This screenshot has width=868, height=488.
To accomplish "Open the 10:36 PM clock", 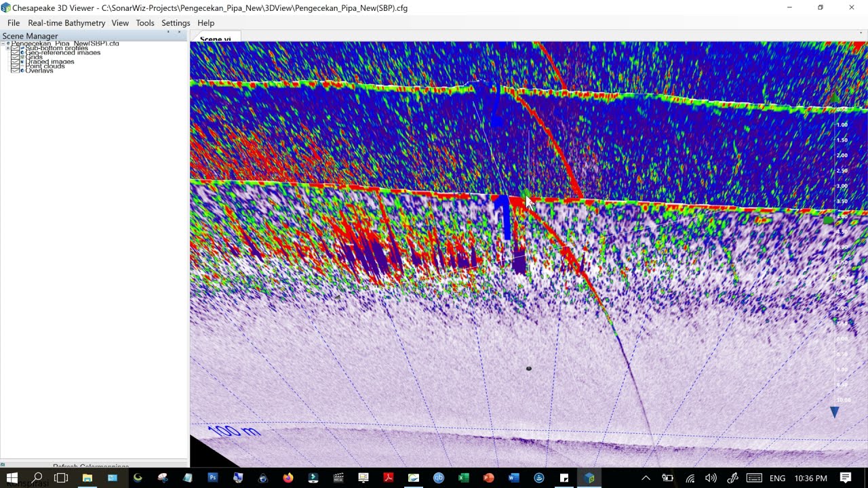I will [x=810, y=478].
